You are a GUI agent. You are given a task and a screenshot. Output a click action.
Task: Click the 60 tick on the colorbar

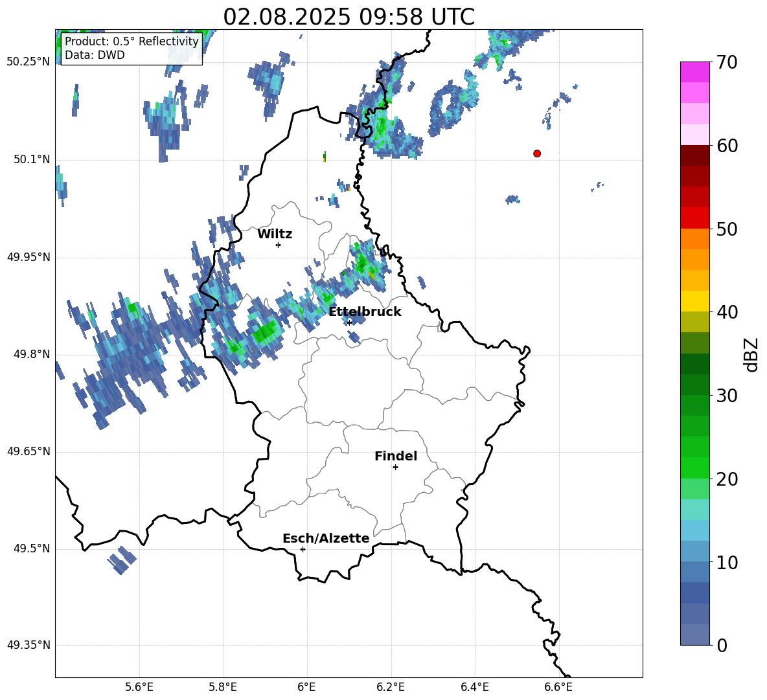pyautogui.click(x=727, y=146)
